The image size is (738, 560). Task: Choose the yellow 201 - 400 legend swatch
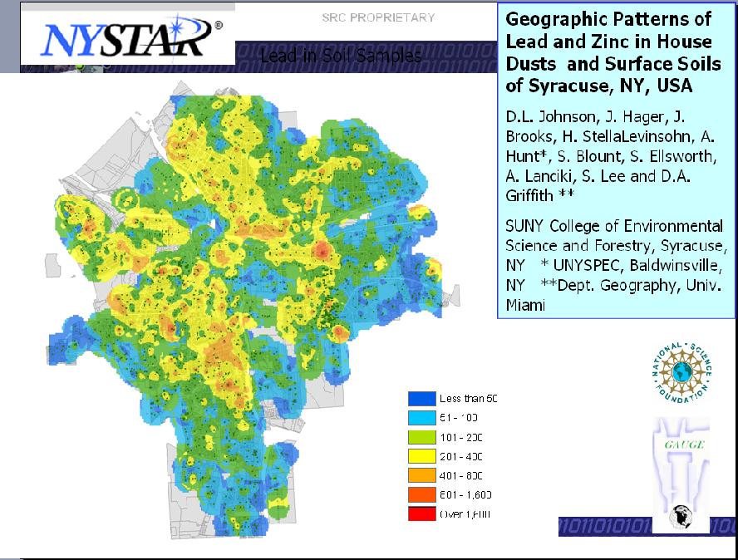coord(421,456)
